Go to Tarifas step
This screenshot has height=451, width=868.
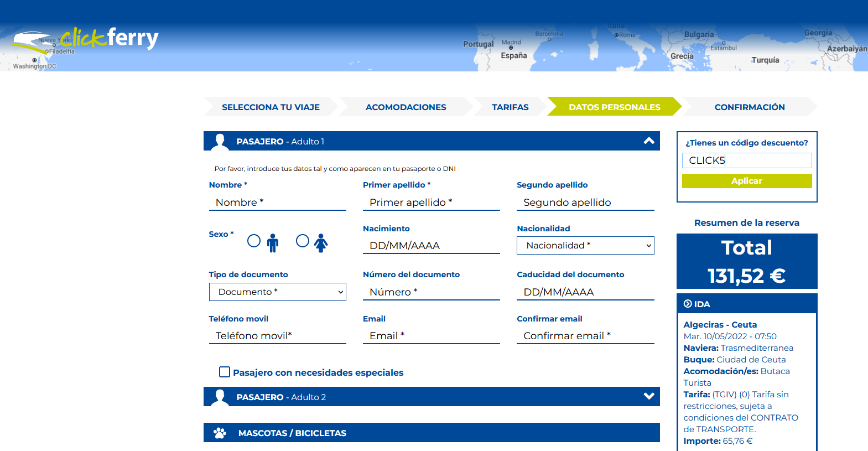tap(510, 107)
